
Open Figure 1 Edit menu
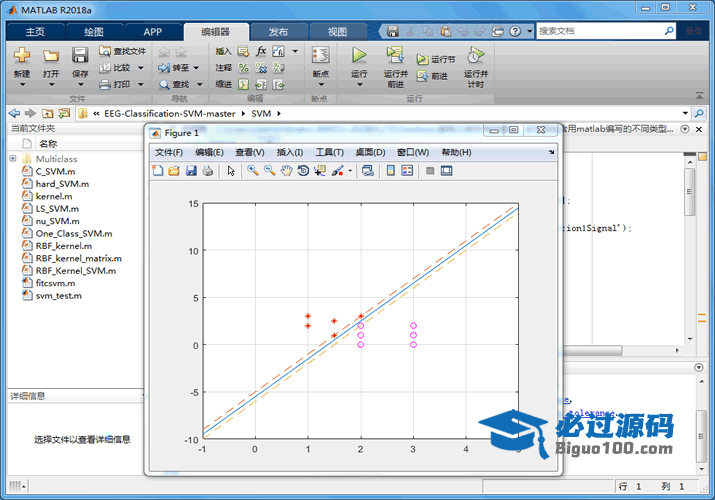coord(209,152)
